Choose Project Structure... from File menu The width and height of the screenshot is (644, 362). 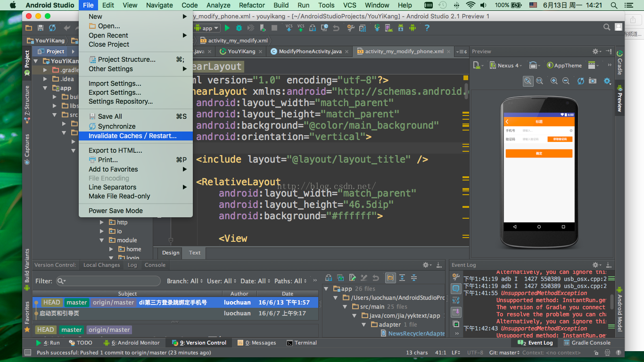136,59
